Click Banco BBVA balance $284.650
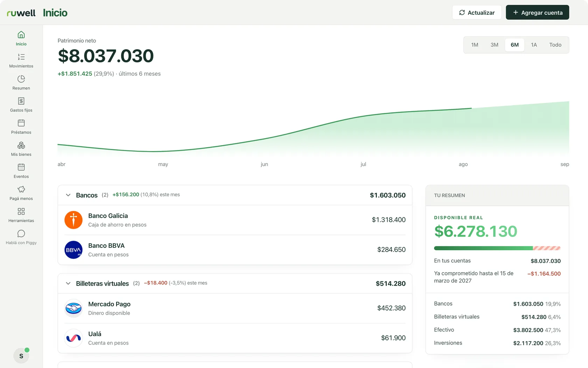This screenshot has height=368, width=588. (x=391, y=250)
